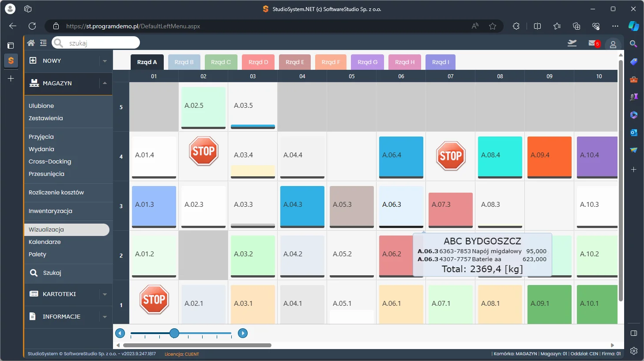Switch to Rząd F tab
Image resolution: width=644 pixels, height=361 pixels.
pos(331,62)
